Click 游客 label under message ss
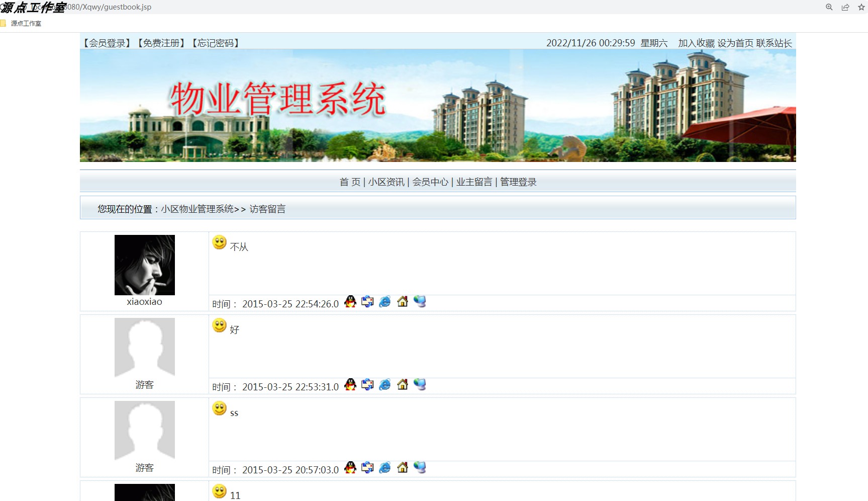868x501 pixels. tap(145, 468)
